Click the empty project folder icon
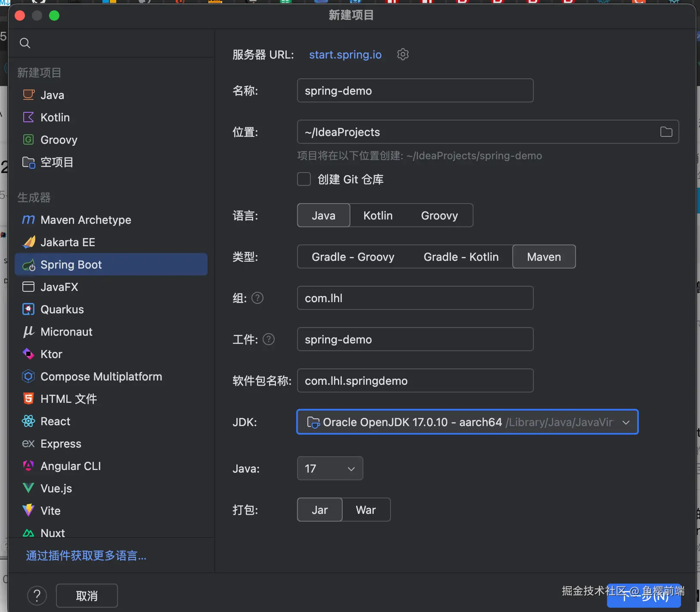This screenshot has height=612, width=700. (28, 162)
